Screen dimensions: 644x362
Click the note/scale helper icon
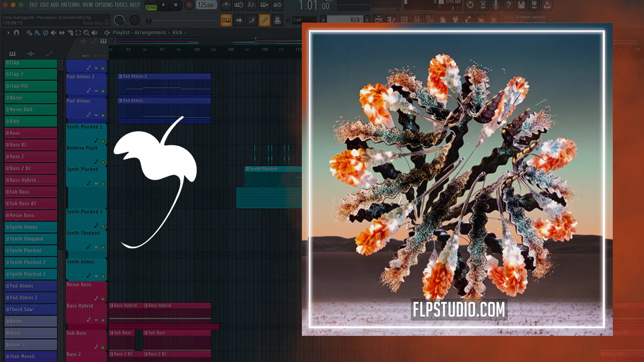tap(252, 21)
